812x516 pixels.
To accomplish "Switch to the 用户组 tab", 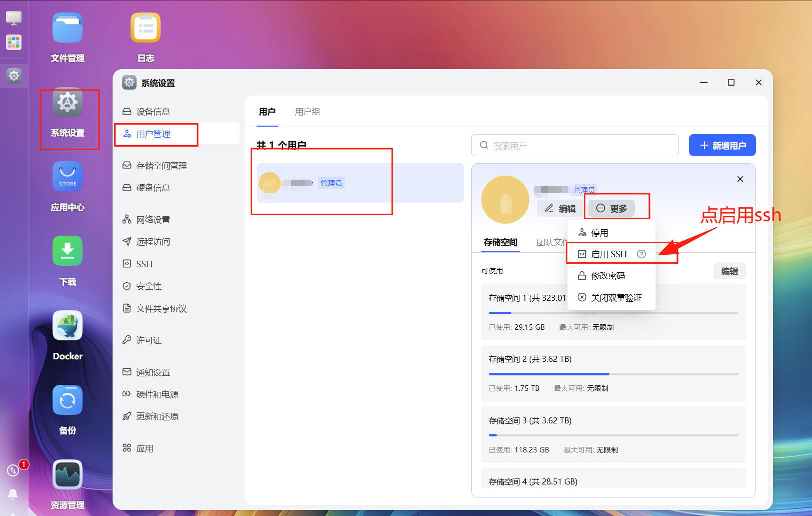I will coord(307,112).
